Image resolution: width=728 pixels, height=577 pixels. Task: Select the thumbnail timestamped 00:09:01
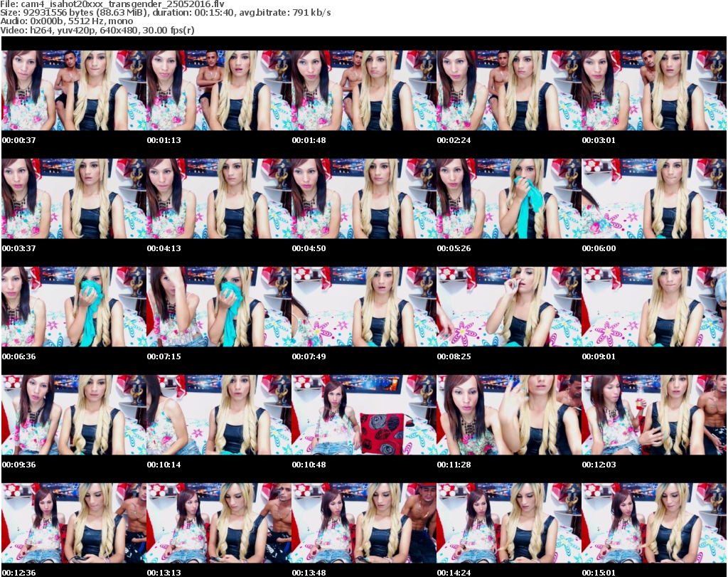tap(654, 307)
